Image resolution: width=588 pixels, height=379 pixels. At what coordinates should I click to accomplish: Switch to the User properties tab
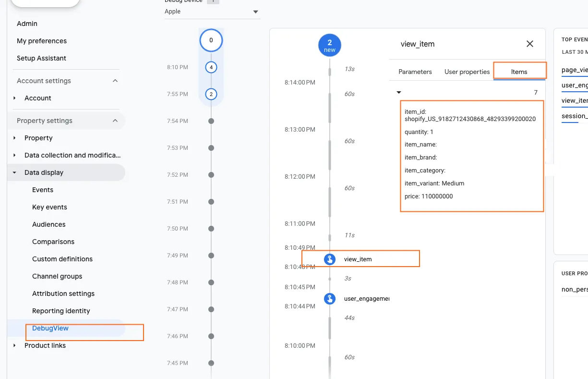[467, 72]
